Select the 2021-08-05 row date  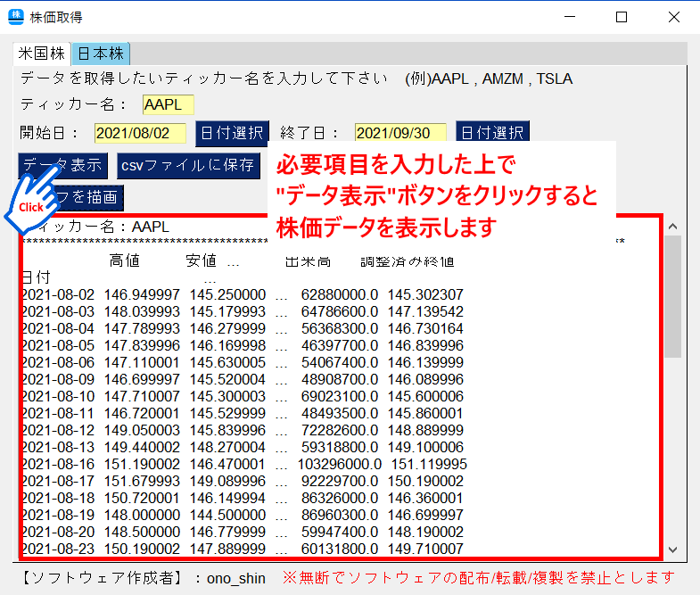(x=59, y=346)
